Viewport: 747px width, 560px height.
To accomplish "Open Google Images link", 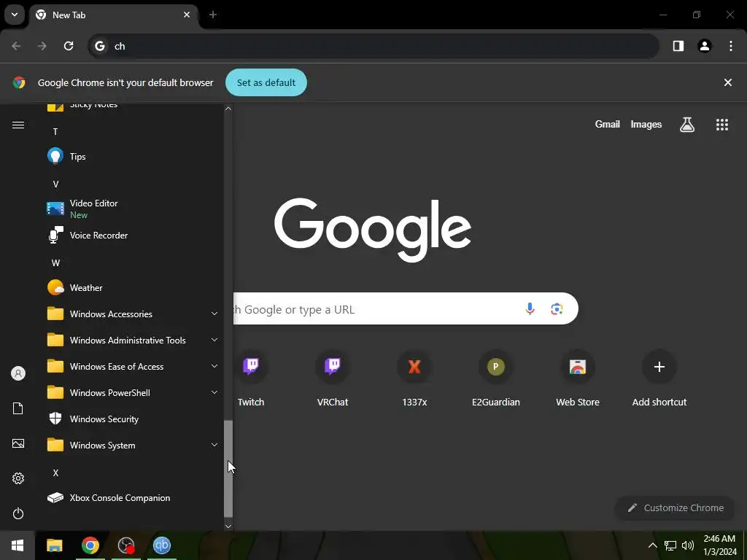I will [x=646, y=124].
